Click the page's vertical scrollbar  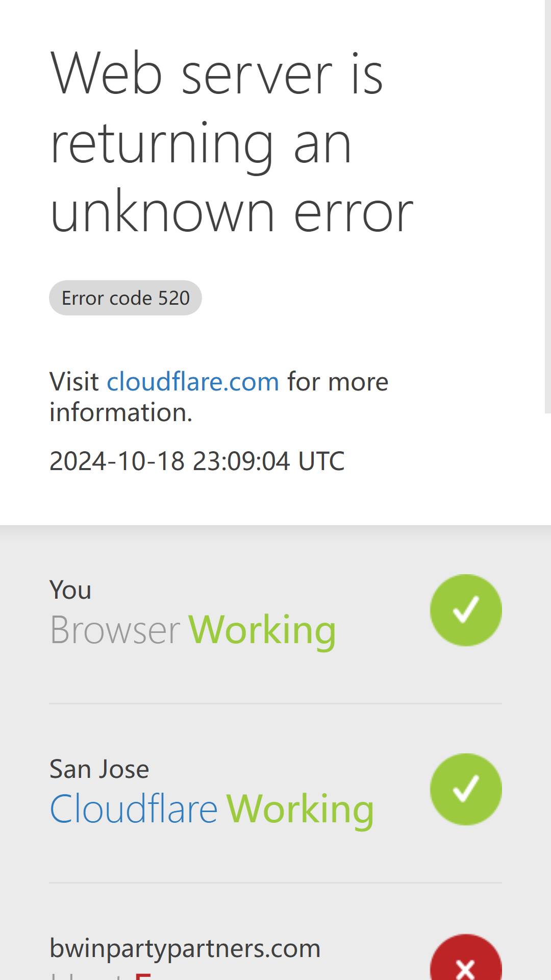tap(548, 207)
